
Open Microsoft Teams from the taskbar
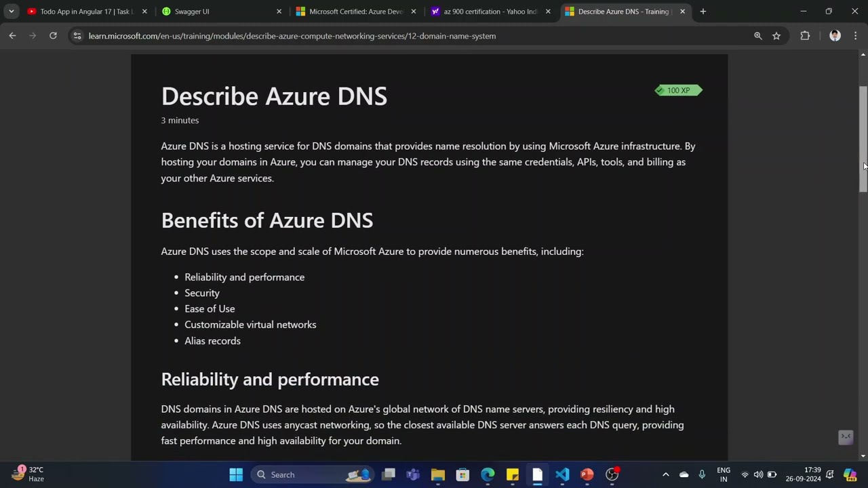[x=413, y=474]
